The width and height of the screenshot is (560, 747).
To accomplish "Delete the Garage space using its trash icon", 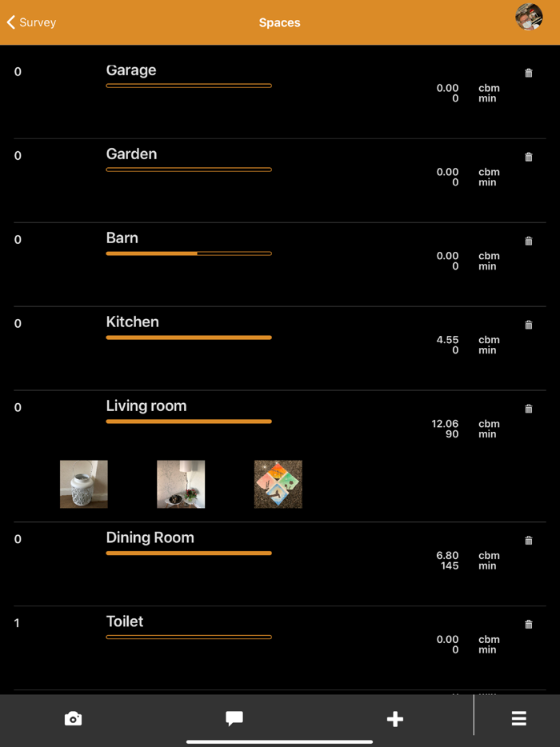I will (528, 73).
